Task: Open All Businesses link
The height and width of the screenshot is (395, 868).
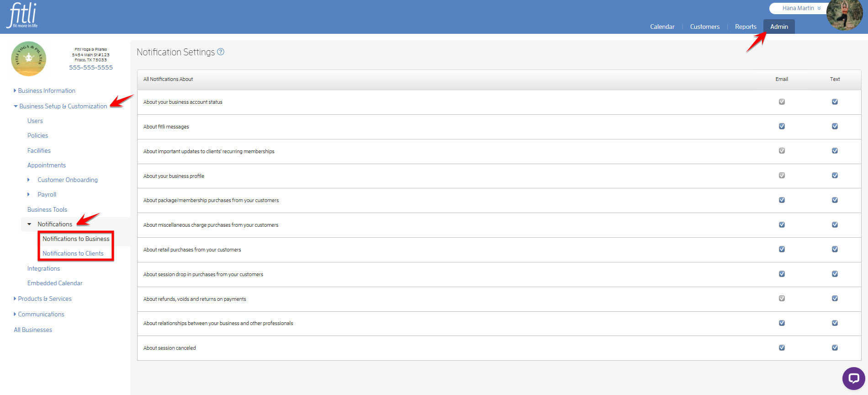Action: [x=33, y=330]
